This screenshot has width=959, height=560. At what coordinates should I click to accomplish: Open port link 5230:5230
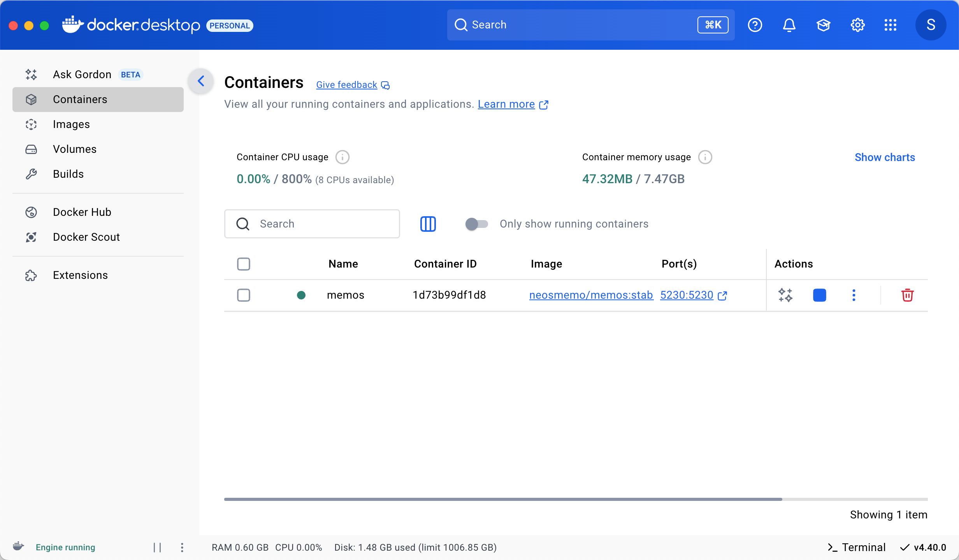coord(687,295)
